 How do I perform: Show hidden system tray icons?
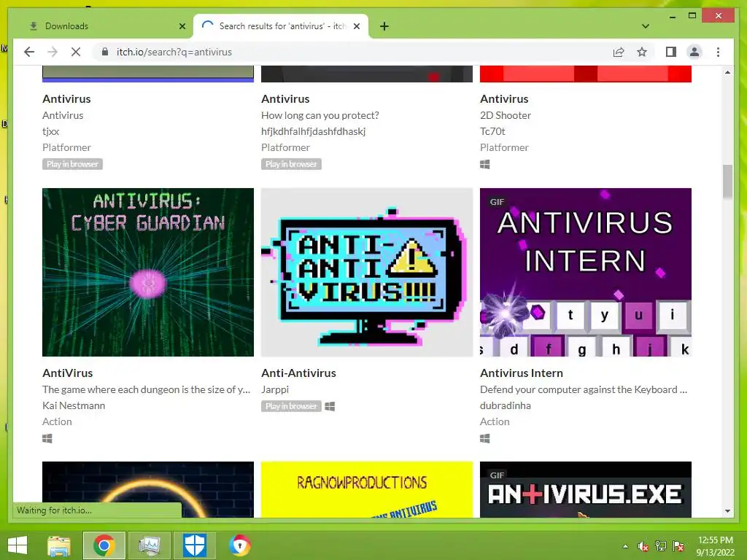[x=625, y=546]
